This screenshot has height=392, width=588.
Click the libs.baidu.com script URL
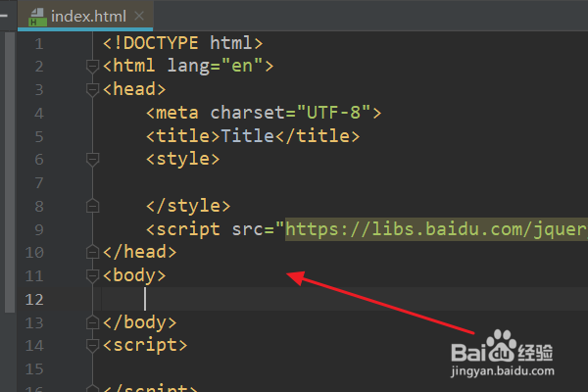tap(436, 229)
